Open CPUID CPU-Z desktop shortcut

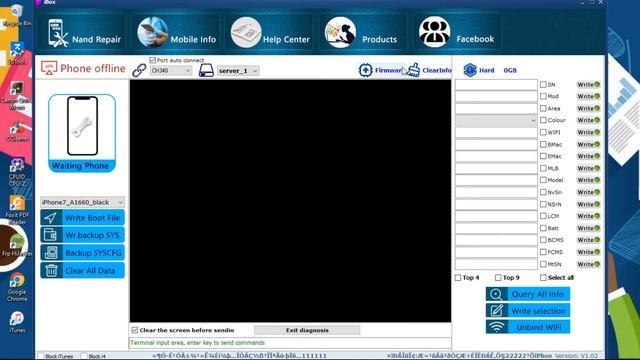point(17,172)
